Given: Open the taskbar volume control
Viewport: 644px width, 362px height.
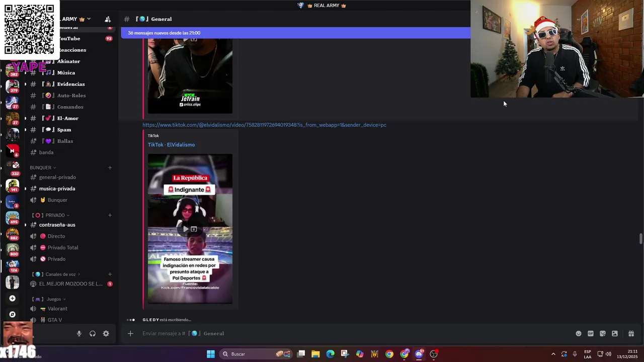Looking at the screenshot, I should [x=608, y=354].
